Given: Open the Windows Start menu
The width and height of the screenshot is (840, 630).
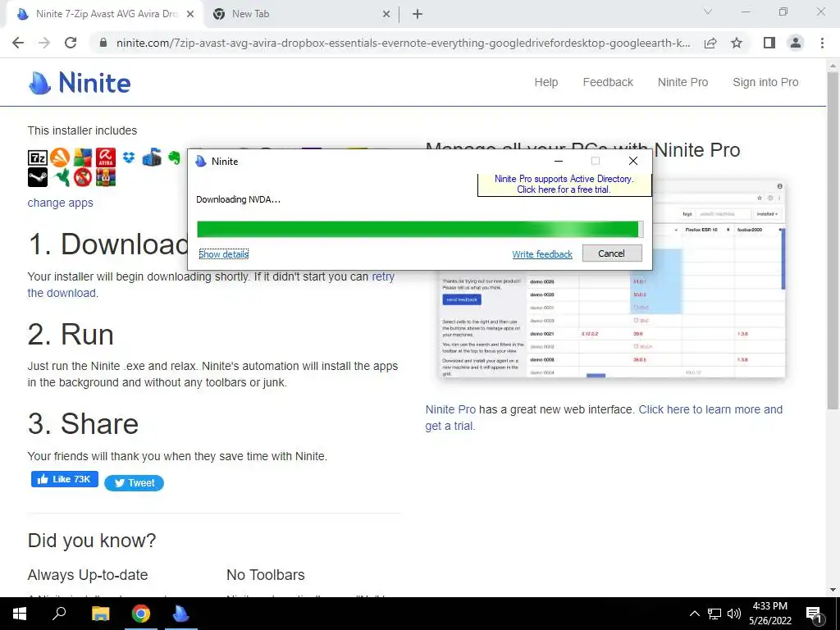Looking at the screenshot, I should tap(20, 614).
